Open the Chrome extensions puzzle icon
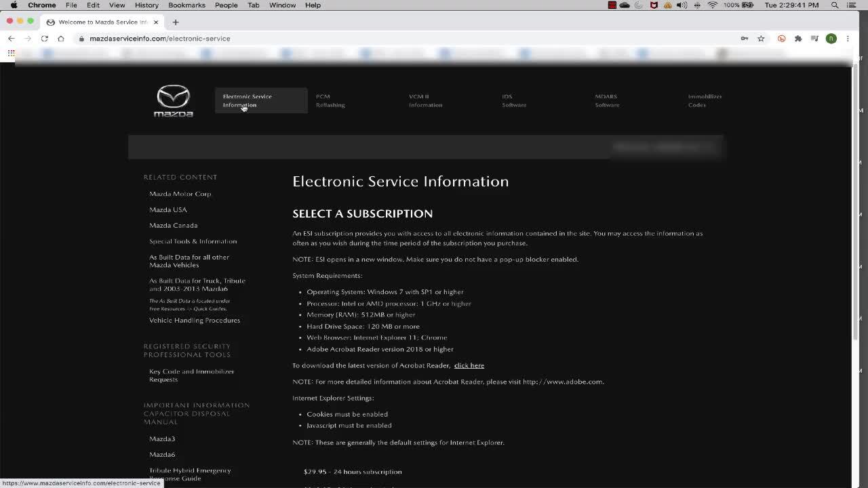 798,39
